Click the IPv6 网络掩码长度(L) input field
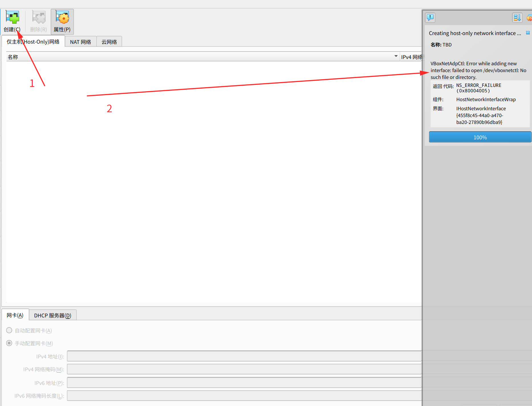532x406 pixels. 244,396
